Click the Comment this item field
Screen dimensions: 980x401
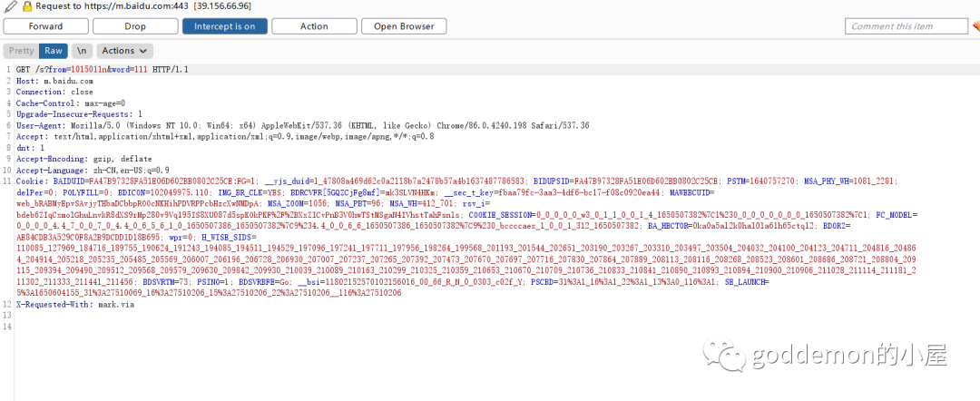point(906,26)
